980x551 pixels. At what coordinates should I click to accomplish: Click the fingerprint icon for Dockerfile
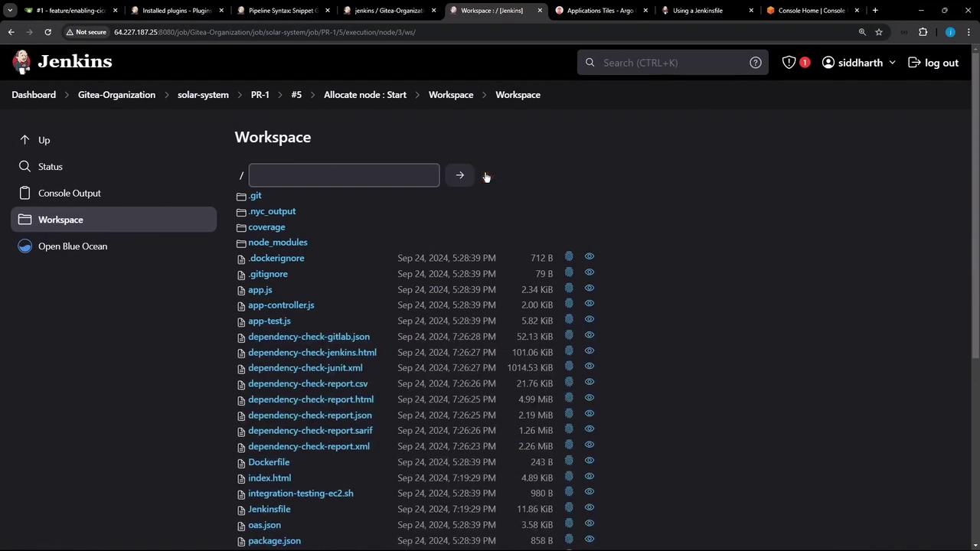tap(569, 461)
